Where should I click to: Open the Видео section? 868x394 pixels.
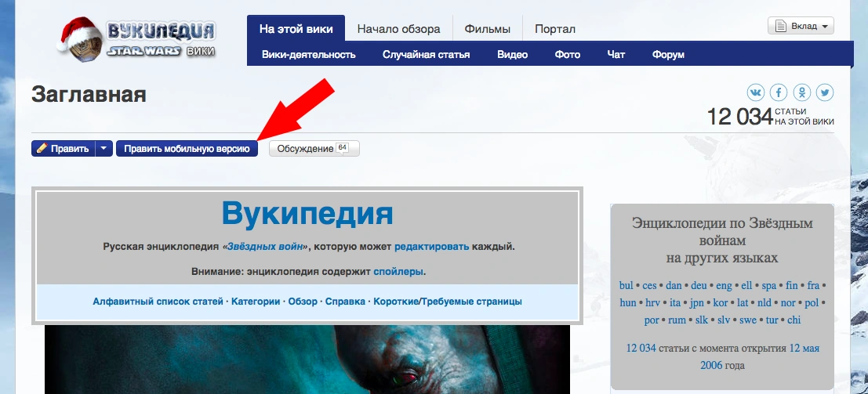coord(512,54)
